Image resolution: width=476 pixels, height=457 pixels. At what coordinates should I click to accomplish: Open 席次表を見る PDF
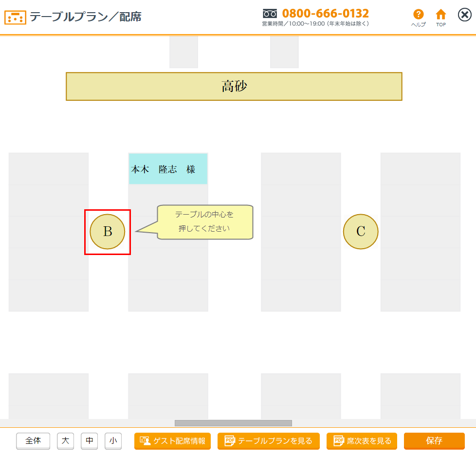[362, 441]
